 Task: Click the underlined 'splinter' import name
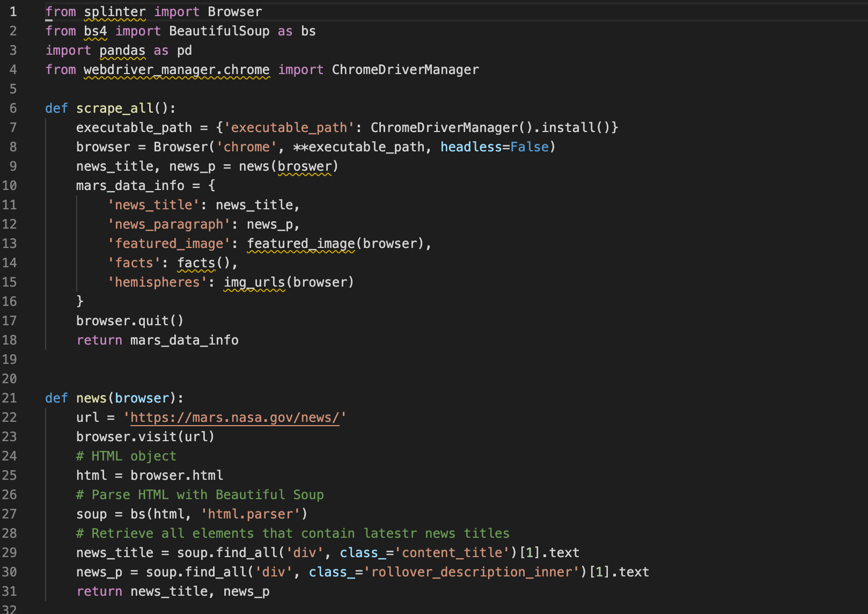pos(114,11)
